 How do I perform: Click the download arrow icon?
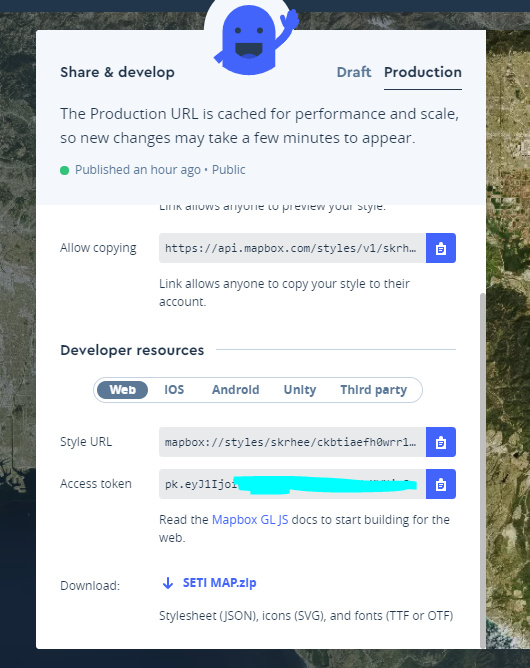coord(168,583)
